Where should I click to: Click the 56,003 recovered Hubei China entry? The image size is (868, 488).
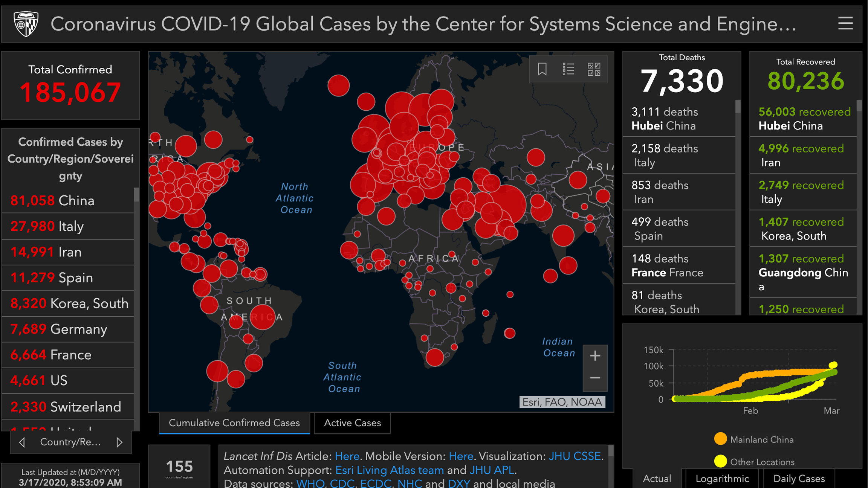tap(803, 119)
